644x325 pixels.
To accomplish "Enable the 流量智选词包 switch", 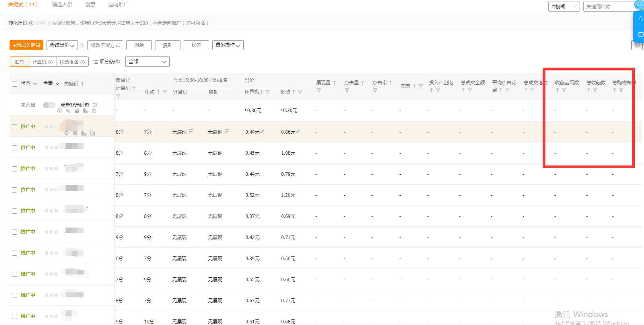I will (x=49, y=105).
